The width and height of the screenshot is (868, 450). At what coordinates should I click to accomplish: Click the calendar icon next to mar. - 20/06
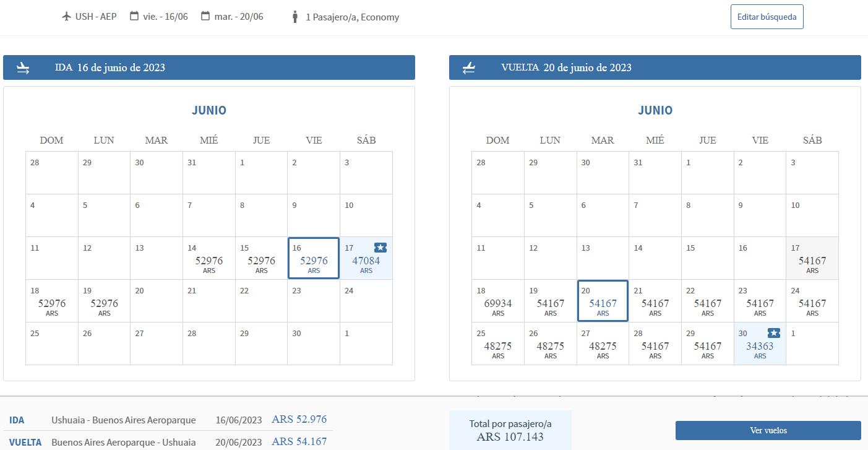(205, 17)
